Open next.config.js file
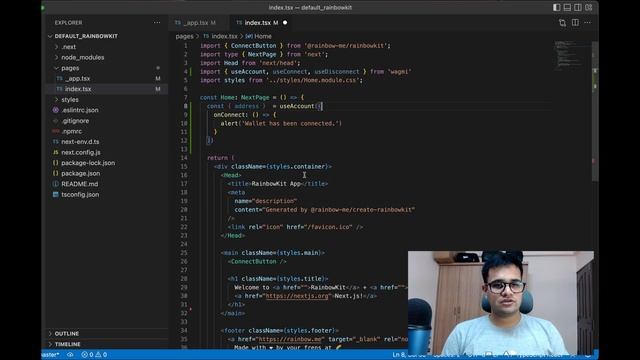Screen dimensions: 640x360 coord(81,152)
